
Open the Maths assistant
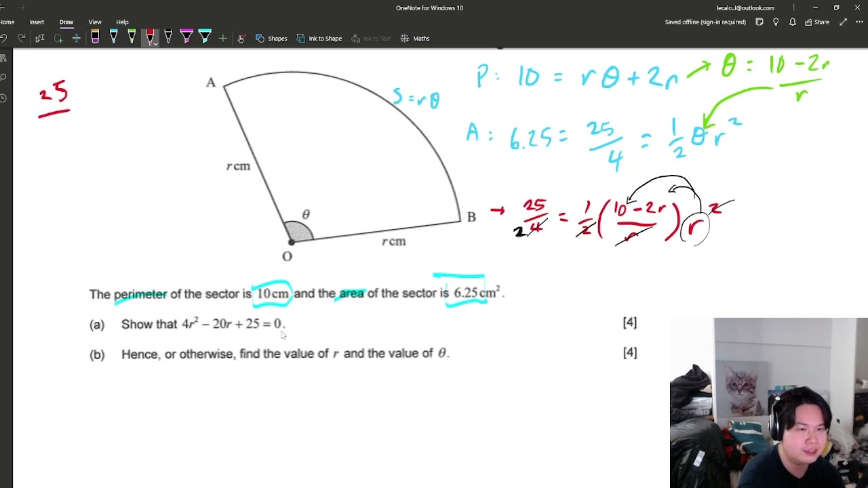[x=415, y=39]
